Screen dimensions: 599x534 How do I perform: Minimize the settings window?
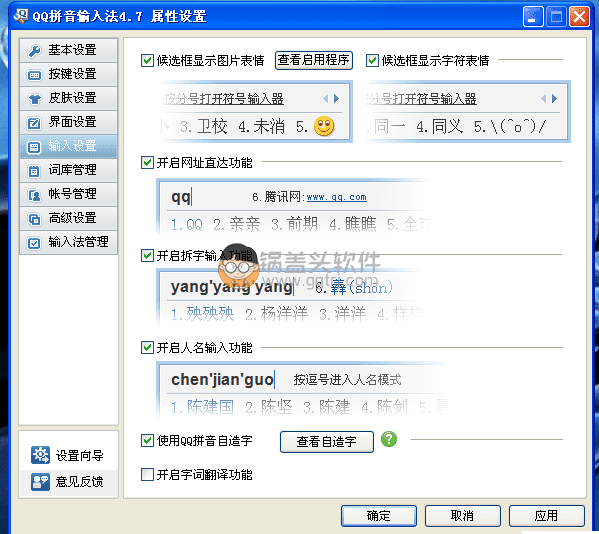[533, 17]
